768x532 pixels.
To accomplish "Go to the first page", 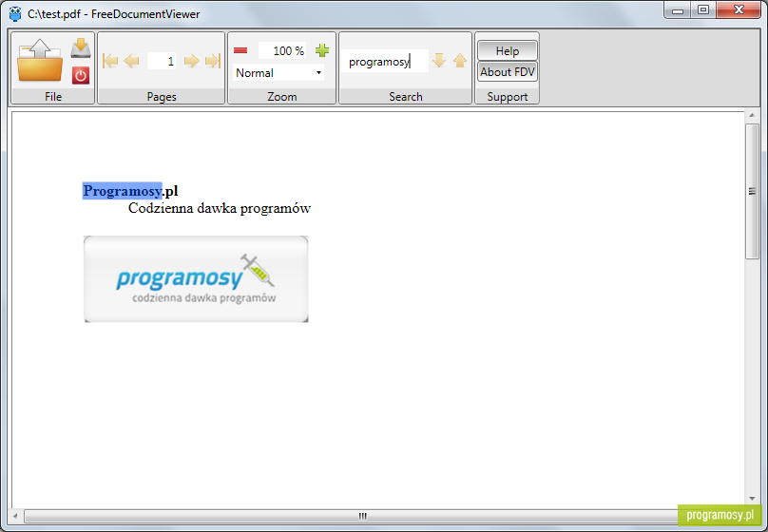I will click(110, 61).
